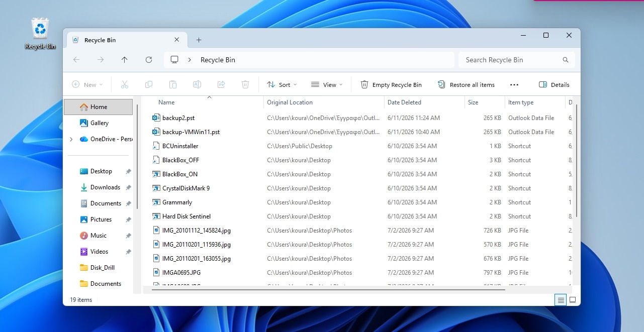The image size is (644, 332).
Task: Open the New dropdown menu
Action: 87,84
